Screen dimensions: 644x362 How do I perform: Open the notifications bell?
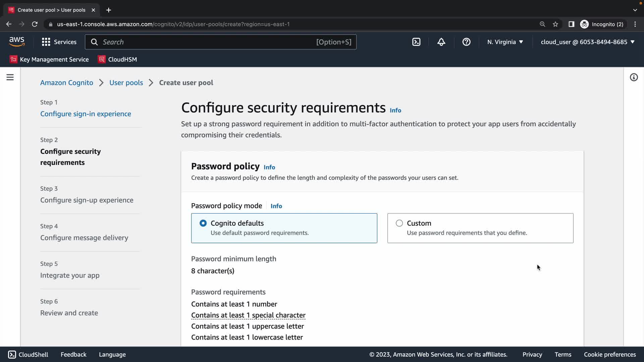click(441, 42)
